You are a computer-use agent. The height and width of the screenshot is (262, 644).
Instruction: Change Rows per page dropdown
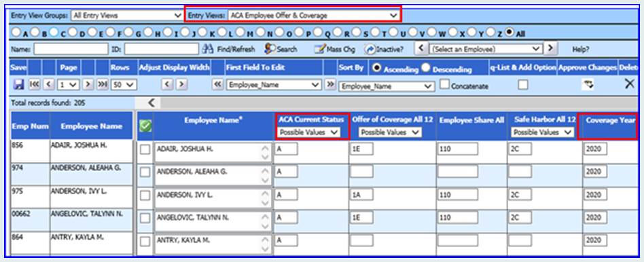pyautogui.click(x=124, y=85)
